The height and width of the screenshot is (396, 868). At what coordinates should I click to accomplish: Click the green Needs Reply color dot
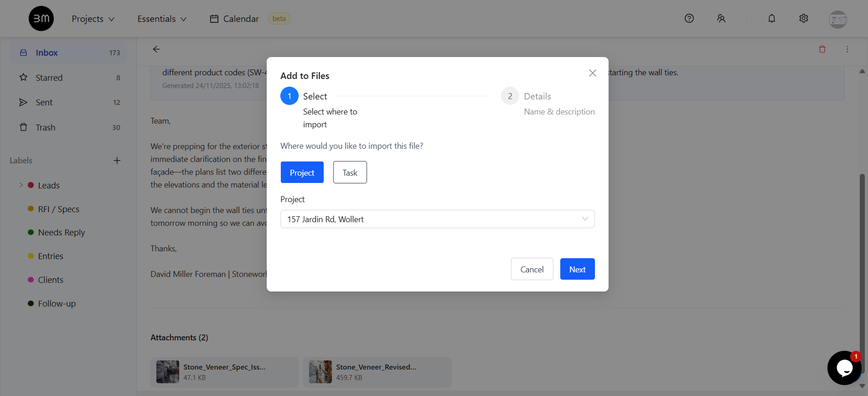tap(31, 232)
